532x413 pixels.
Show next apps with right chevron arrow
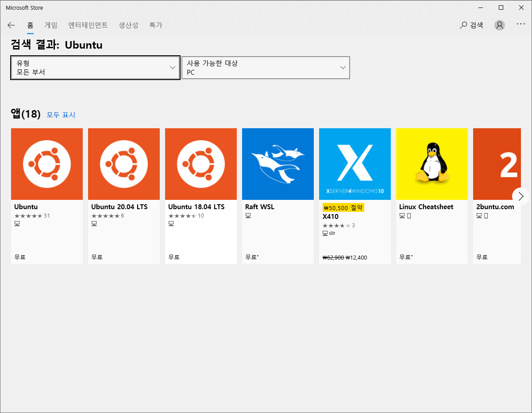click(520, 196)
